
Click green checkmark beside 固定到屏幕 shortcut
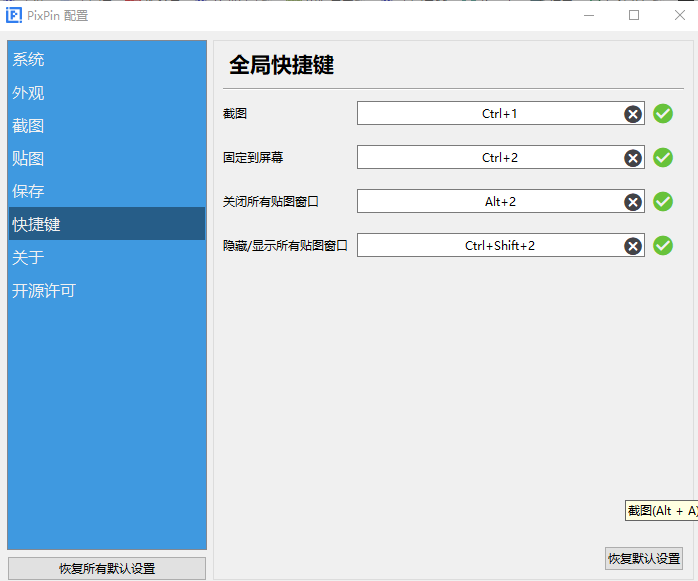pos(663,158)
